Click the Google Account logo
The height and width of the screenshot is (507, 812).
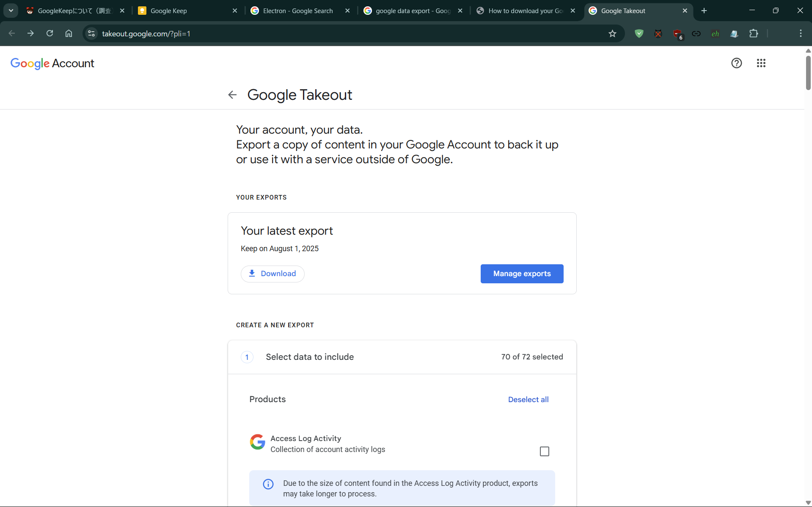point(52,63)
